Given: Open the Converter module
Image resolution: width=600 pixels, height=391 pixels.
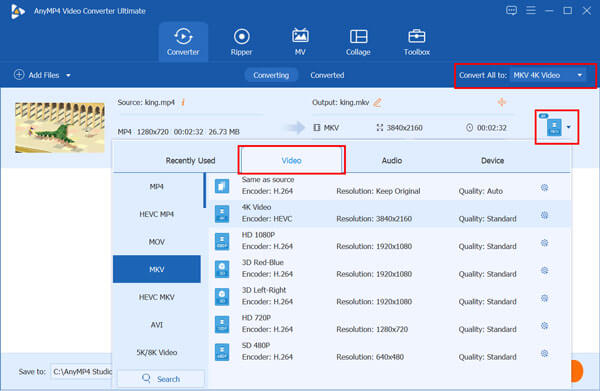Looking at the screenshot, I should [183, 42].
